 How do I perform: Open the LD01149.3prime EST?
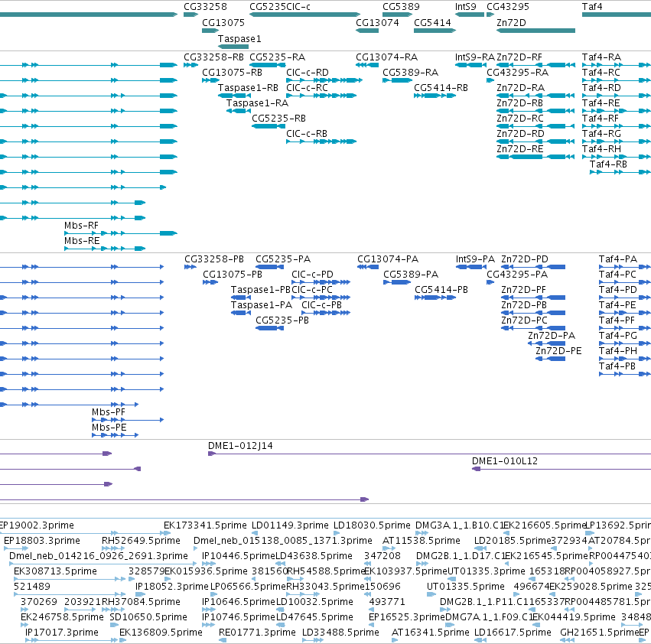tap(255, 533)
